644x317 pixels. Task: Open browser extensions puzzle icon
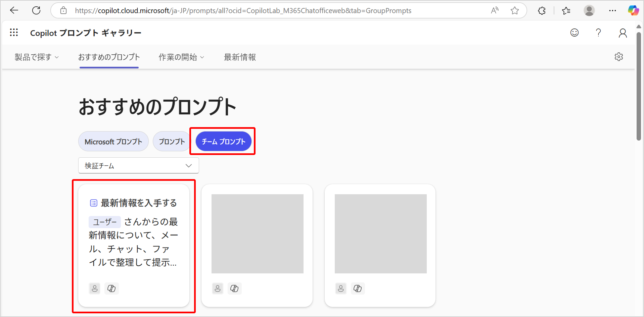(x=542, y=11)
